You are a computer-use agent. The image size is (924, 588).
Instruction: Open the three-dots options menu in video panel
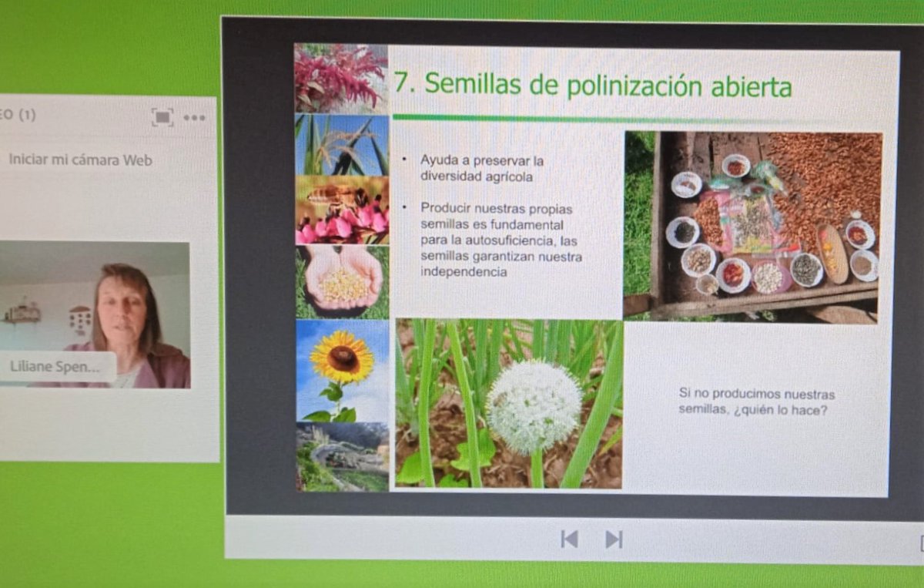pos(194,118)
